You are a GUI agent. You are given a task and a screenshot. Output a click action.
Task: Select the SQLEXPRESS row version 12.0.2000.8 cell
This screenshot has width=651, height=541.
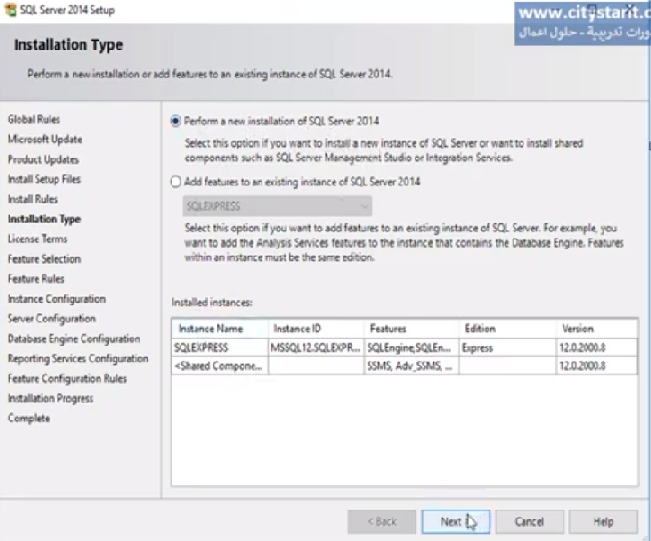(597, 348)
